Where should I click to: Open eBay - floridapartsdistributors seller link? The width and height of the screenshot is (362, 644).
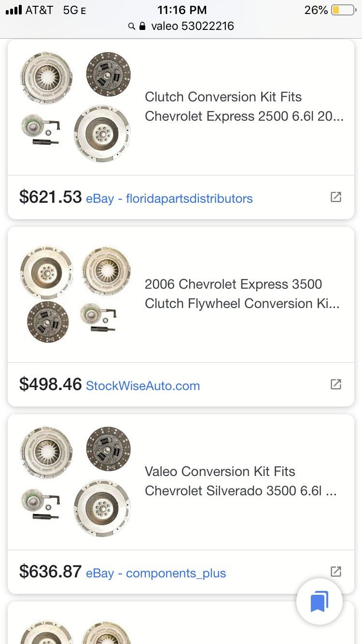pyautogui.click(x=169, y=198)
